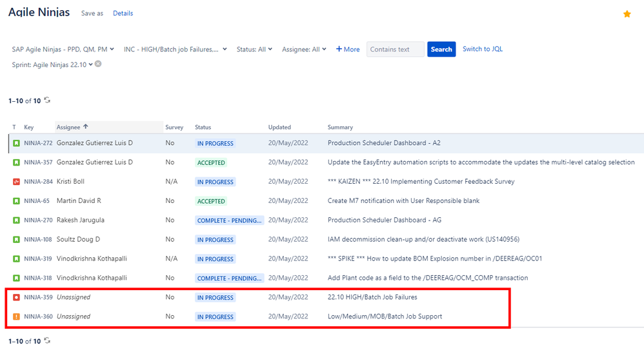The width and height of the screenshot is (644, 350).
Task: Sort by the Survey column header
Action: tap(174, 127)
